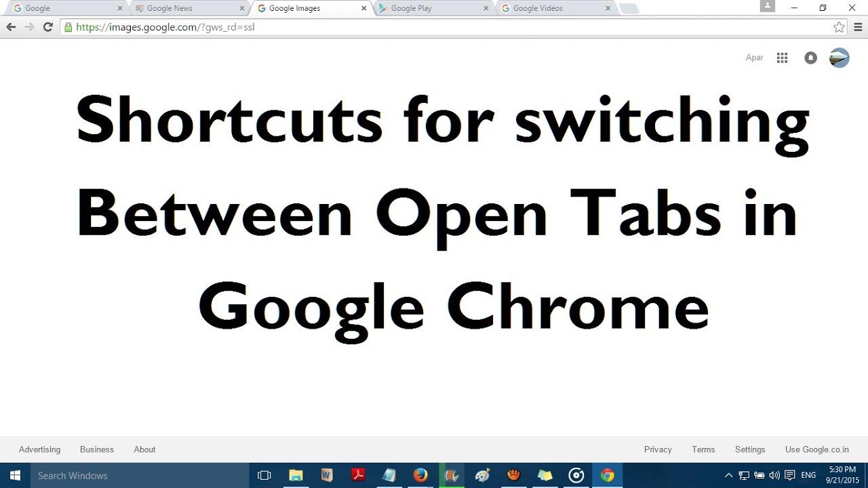The image size is (868, 488).
Task: Open Microsoft Word from the taskbar
Action: 327,476
